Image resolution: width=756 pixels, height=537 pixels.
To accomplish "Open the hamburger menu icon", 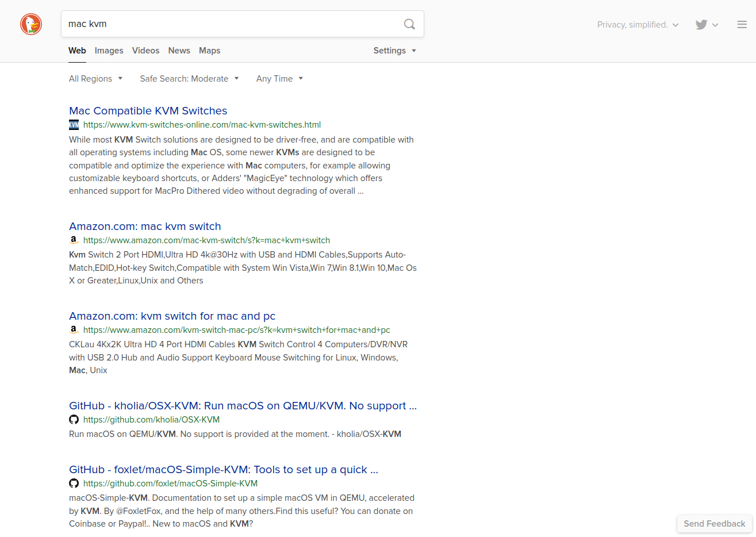I will tap(742, 25).
